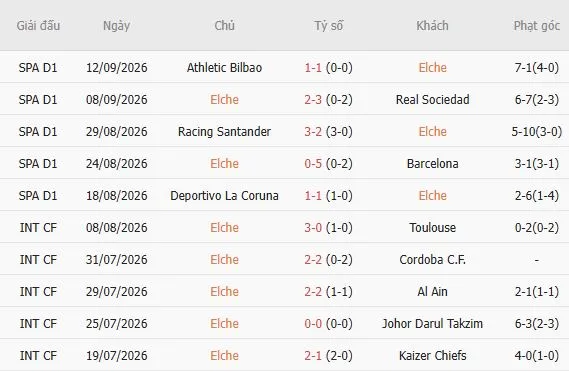Click the Barcelona team name
This screenshot has height=372, width=569.
432,164
